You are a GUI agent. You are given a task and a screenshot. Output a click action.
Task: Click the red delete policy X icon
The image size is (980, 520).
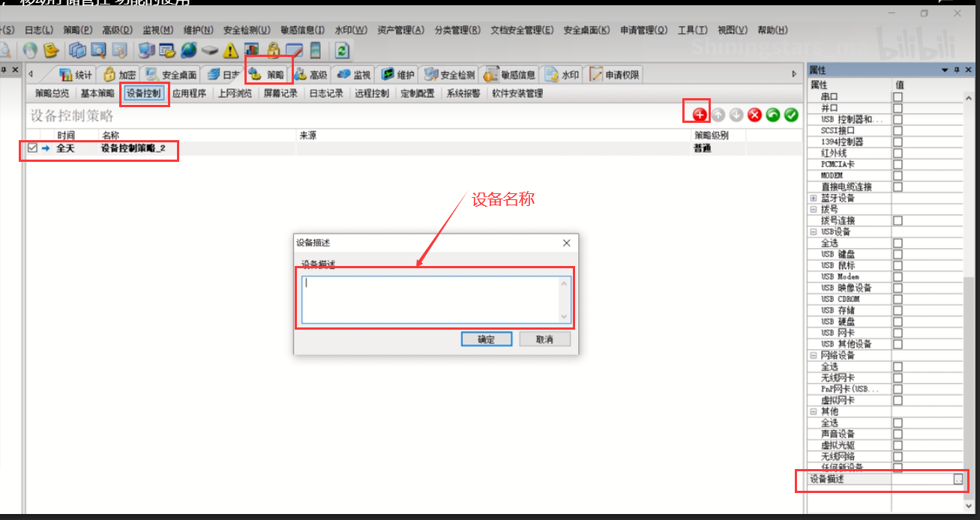754,115
